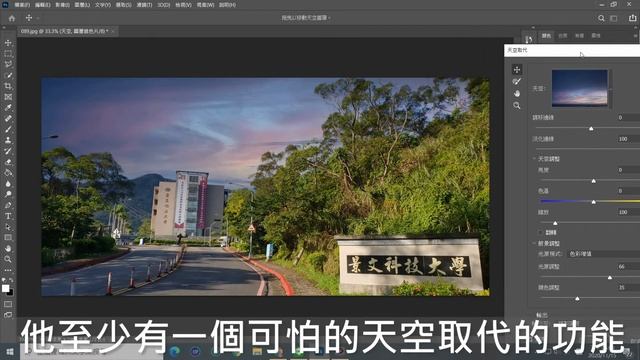The image size is (640, 360).
Task: Select the Path Selection tool
Action: pos(8,227)
